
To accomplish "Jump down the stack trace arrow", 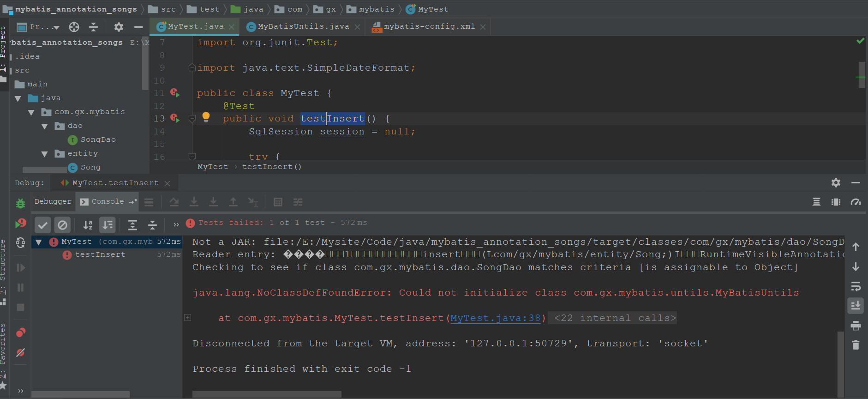I will [x=856, y=267].
